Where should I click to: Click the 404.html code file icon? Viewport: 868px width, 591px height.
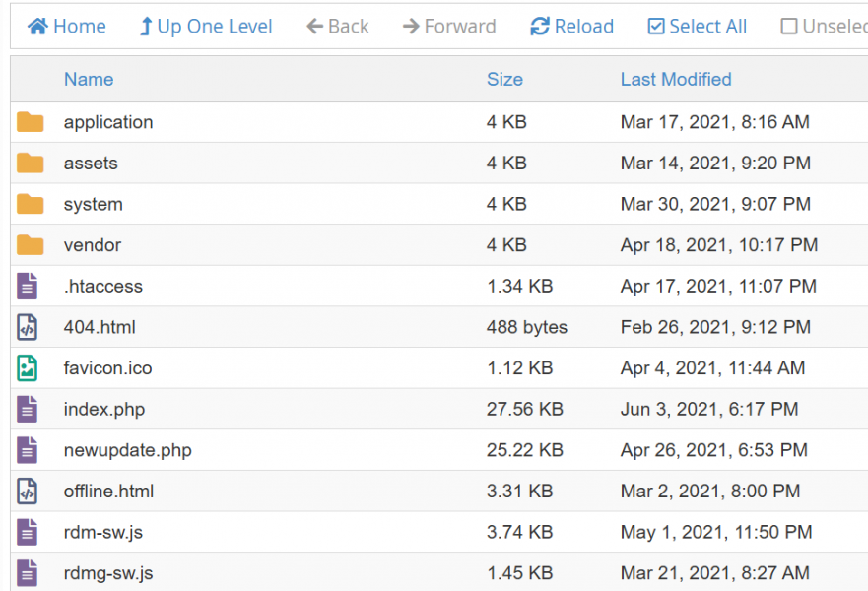pyautogui.click(x=28, y=327)
